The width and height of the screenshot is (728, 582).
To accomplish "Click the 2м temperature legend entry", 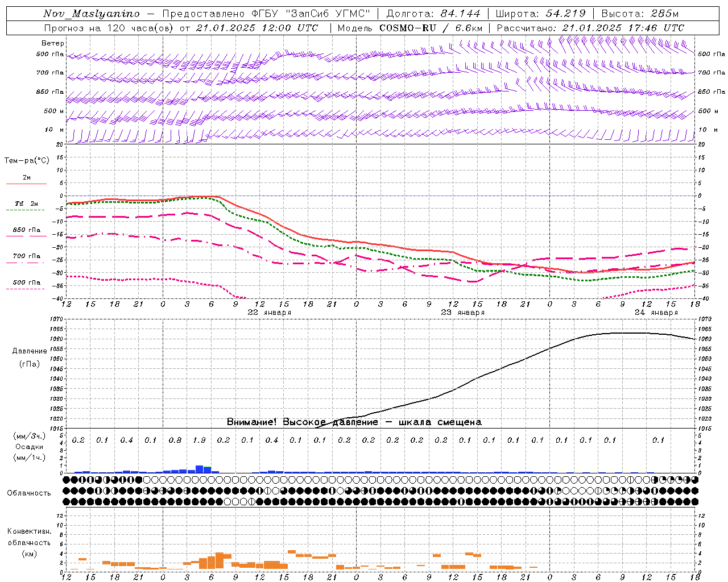I will [27, 178].
